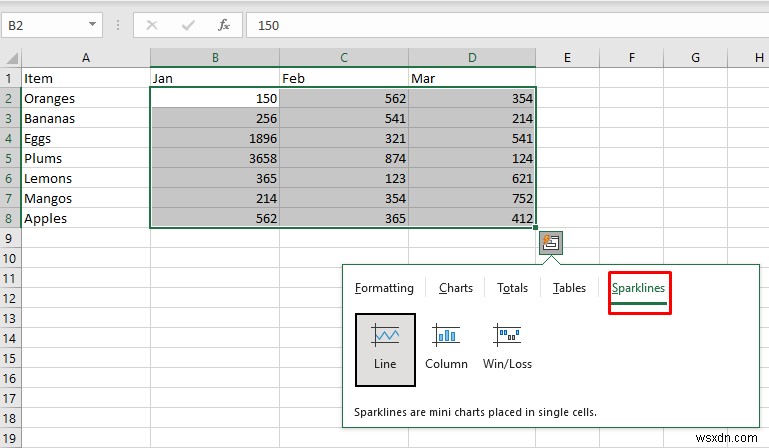Viewport: 769px width, 448px height.
Task: Select row 1 header
Action: tap(10, 79)
